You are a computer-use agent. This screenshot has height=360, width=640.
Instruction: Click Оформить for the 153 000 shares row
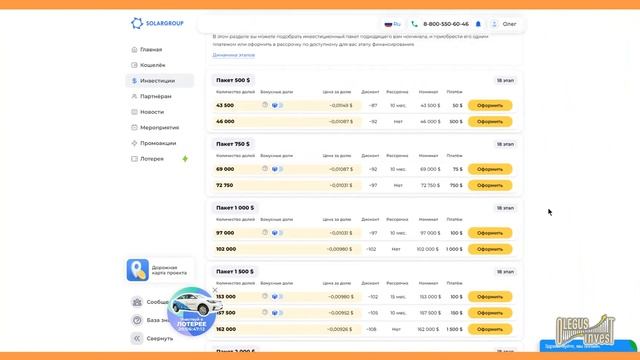click(490, 297)
